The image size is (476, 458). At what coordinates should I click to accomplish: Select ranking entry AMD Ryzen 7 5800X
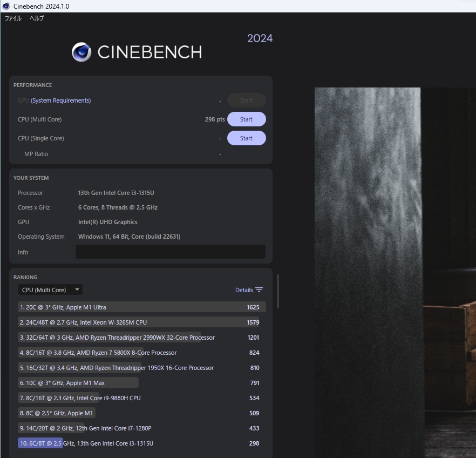click(142, 353)
